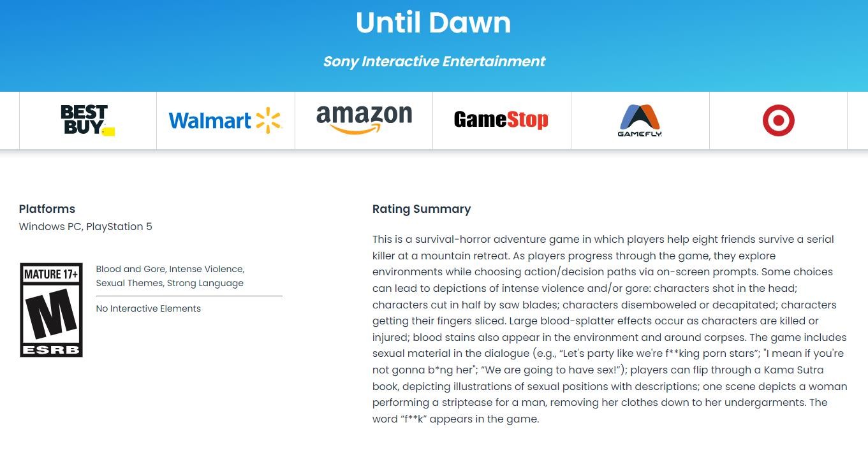Click the GameFly logo
The width and height of the screenshot is (868, 455).
[x=640, y=120]
